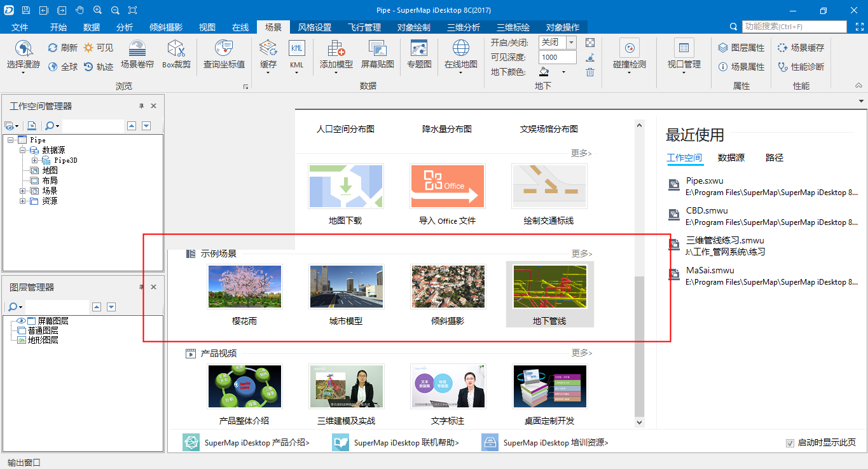Click the 场景缓存 scene cache button
The height and width of the screenshot is (469, 868).
click(801, 48)
